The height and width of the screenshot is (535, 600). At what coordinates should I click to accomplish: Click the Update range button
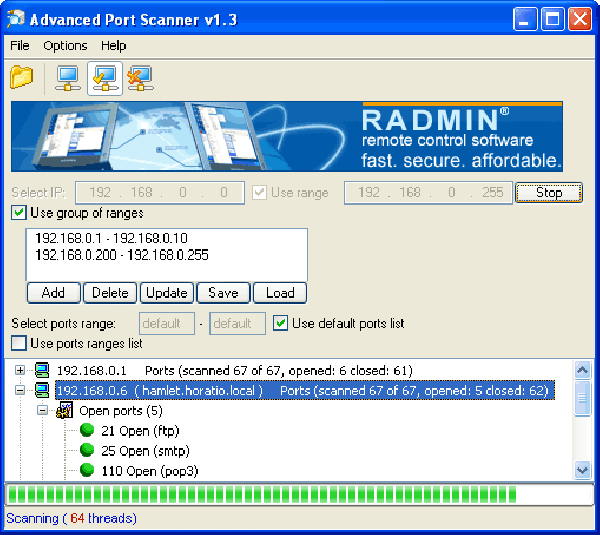tap(166, 293)
